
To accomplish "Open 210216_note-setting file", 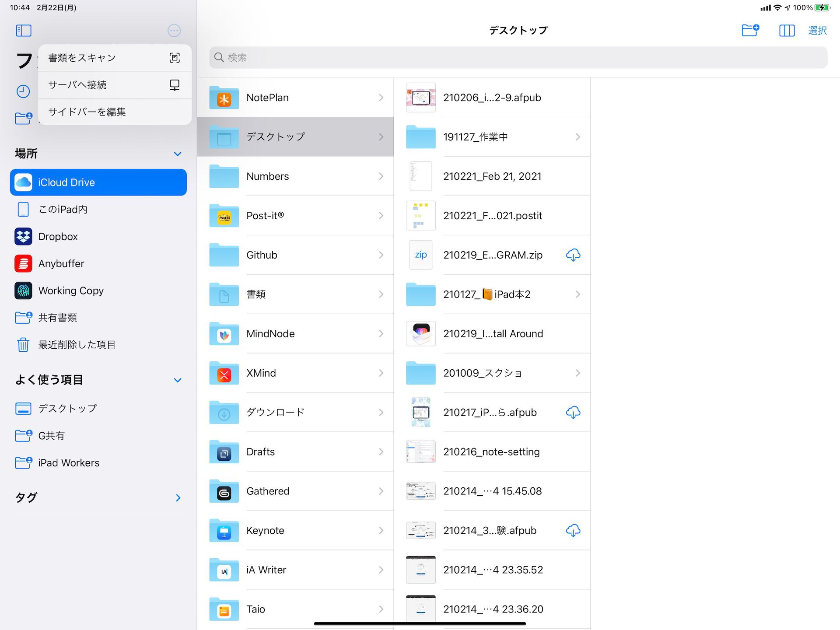I will pos(492,452).
